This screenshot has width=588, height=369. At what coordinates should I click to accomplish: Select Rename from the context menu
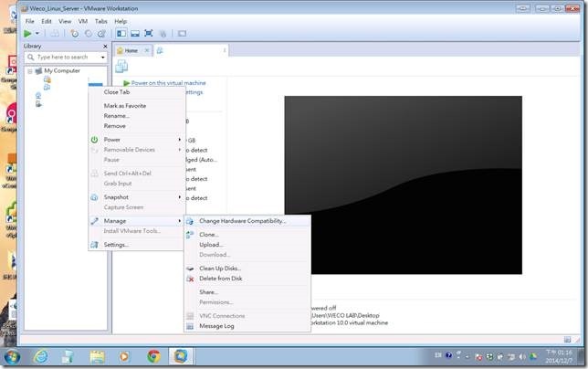[x=117, y=116]
